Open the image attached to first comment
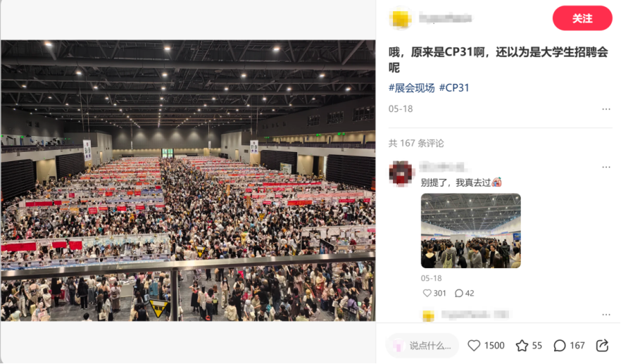Viewport: 621px width, 364px height. tap(470, 230)
